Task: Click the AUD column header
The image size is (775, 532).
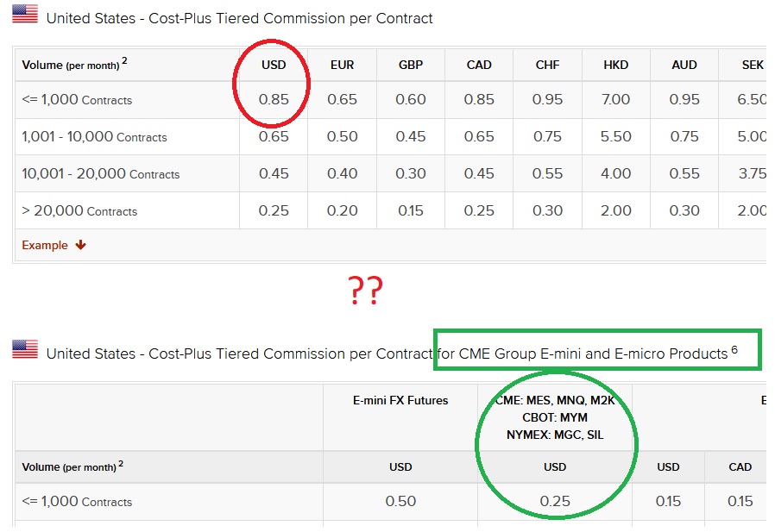Action: pyautogui.click(x=684, y=65)
